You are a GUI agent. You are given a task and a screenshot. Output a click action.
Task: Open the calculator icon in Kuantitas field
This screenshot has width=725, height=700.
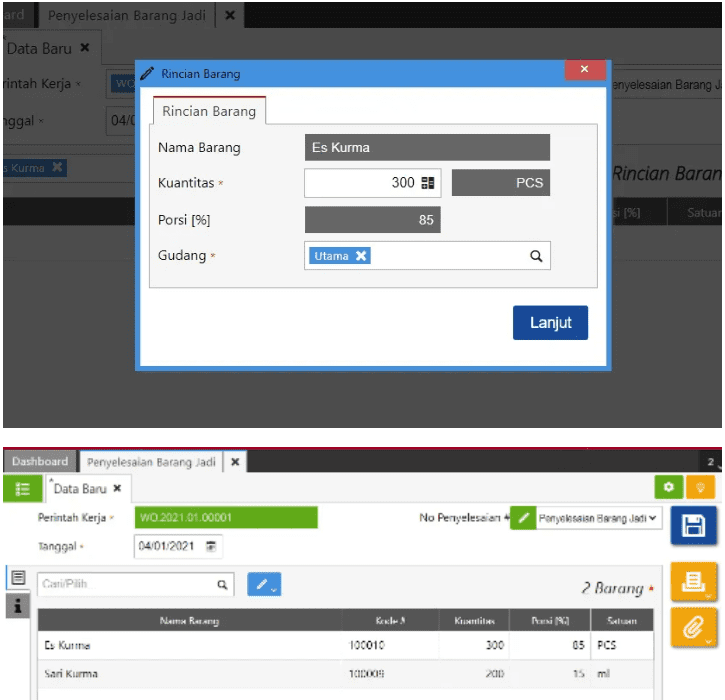point(428,183)
